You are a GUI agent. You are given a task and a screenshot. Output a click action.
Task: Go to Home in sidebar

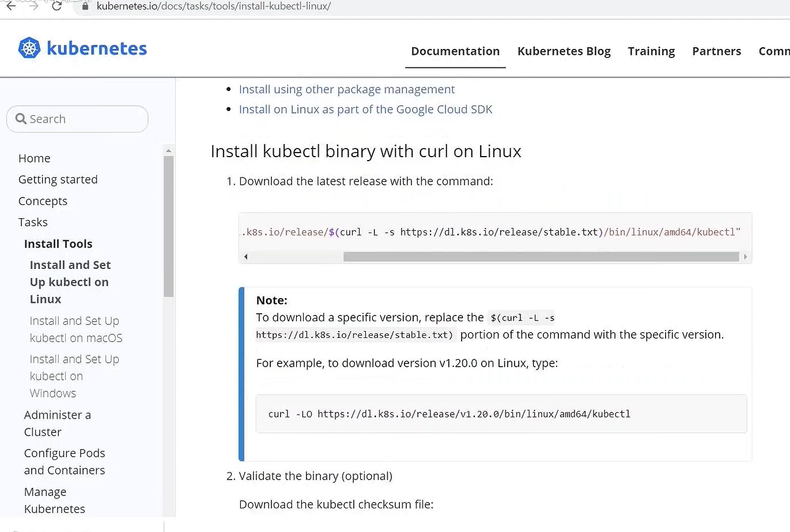35,158
